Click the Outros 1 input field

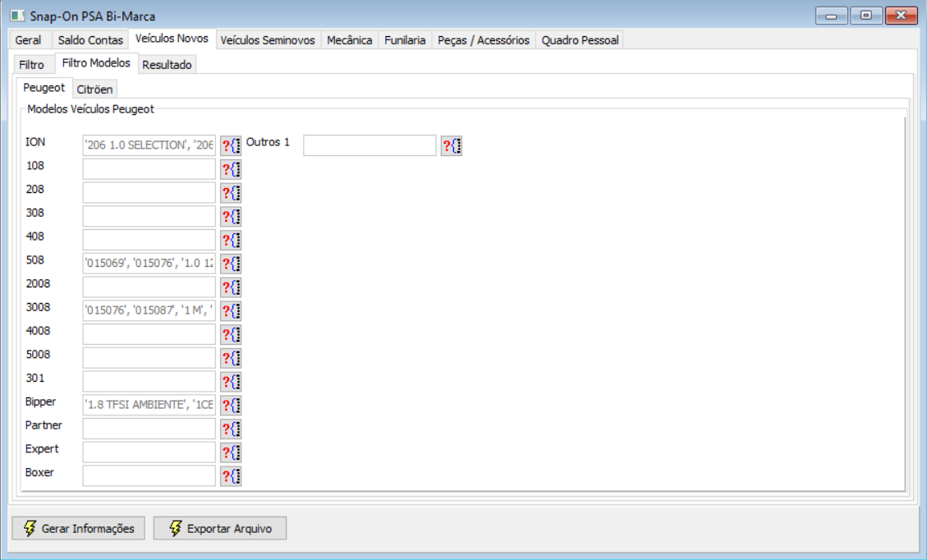(x=370, y=145)
